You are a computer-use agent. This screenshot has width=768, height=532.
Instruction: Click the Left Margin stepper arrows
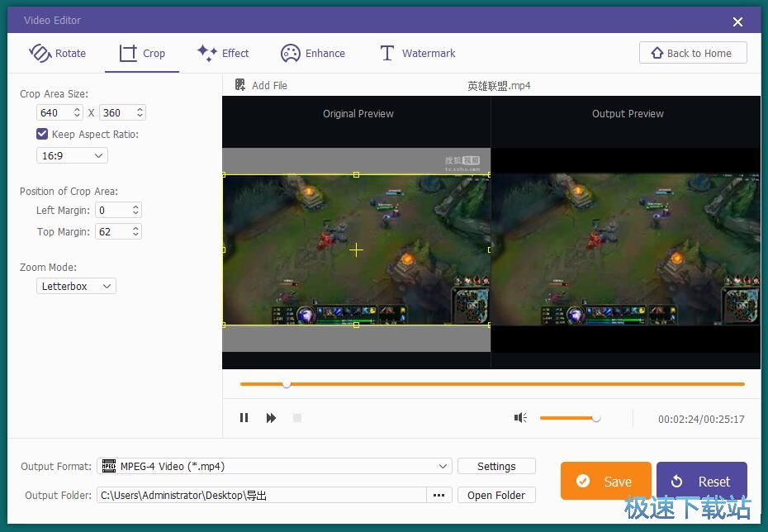(x=135, y=210)
